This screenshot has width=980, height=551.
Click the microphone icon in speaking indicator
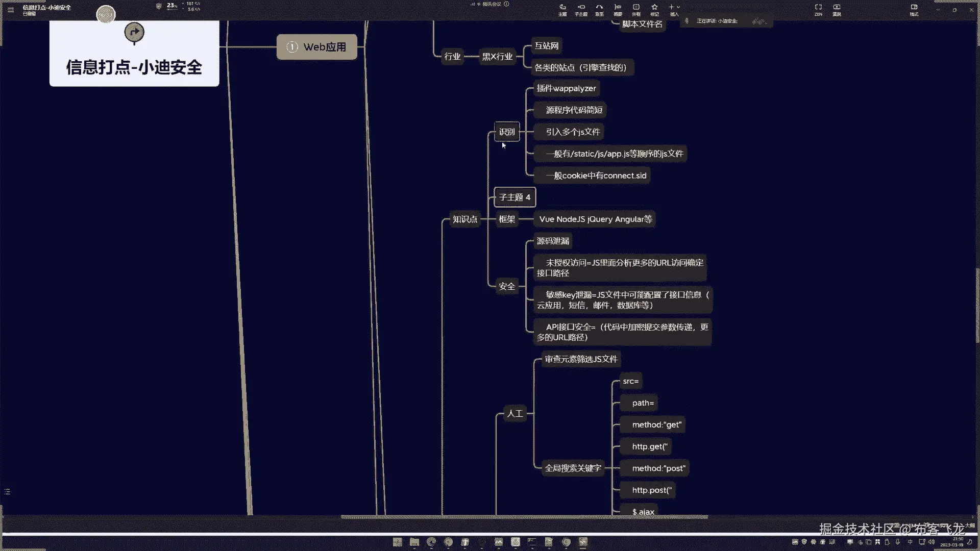687,21
